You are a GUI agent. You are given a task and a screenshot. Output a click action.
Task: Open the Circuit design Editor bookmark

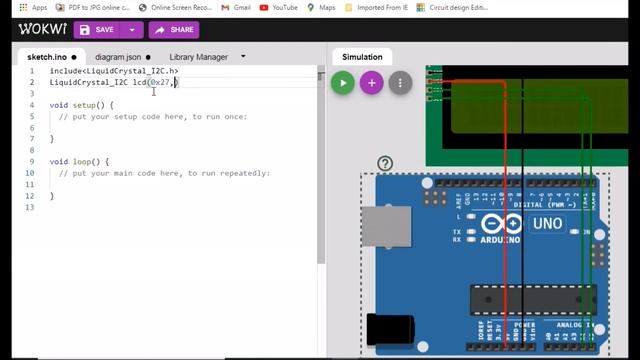coord(452,7)
